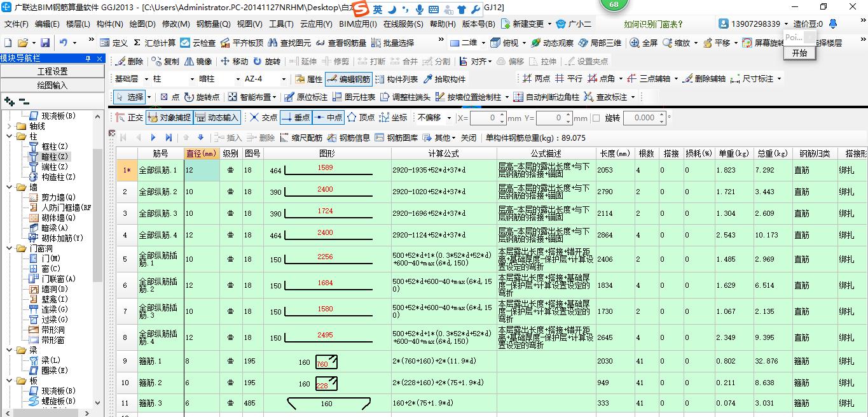Click 工程设置 navigation button

52,71
